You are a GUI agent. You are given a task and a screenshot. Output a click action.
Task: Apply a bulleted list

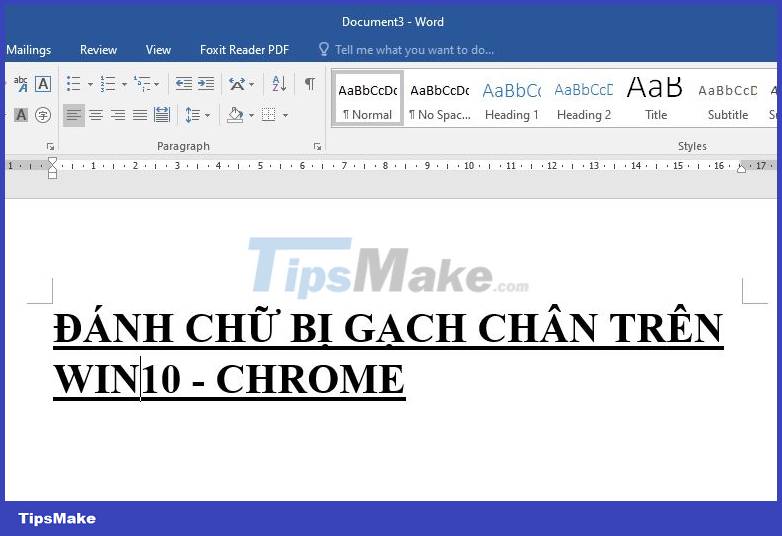(x=73, y=84)
